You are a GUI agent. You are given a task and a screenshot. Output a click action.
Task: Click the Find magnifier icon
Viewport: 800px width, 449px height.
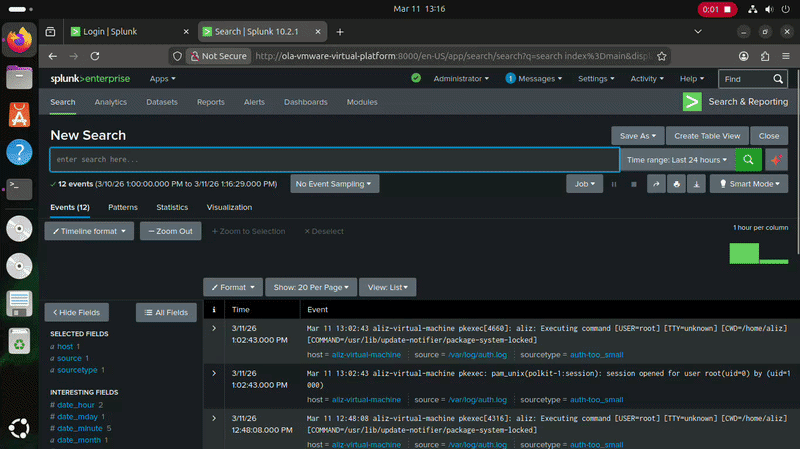tap(778, 79)
